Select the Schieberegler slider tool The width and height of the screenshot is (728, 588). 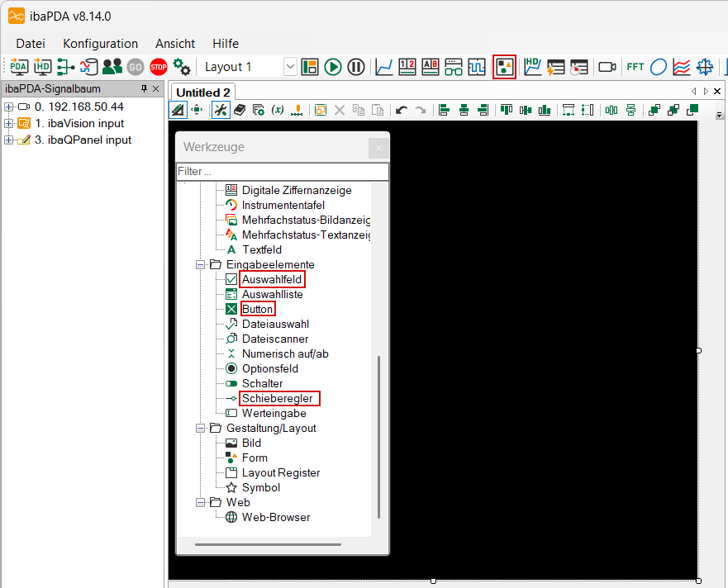[x=278, y=398]
